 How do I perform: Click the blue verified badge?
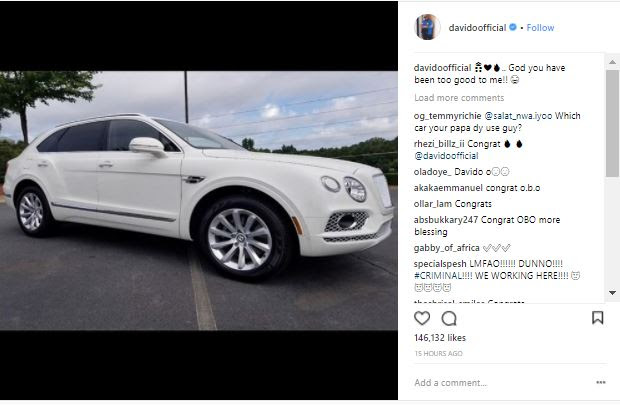click(x=513, y=27)
